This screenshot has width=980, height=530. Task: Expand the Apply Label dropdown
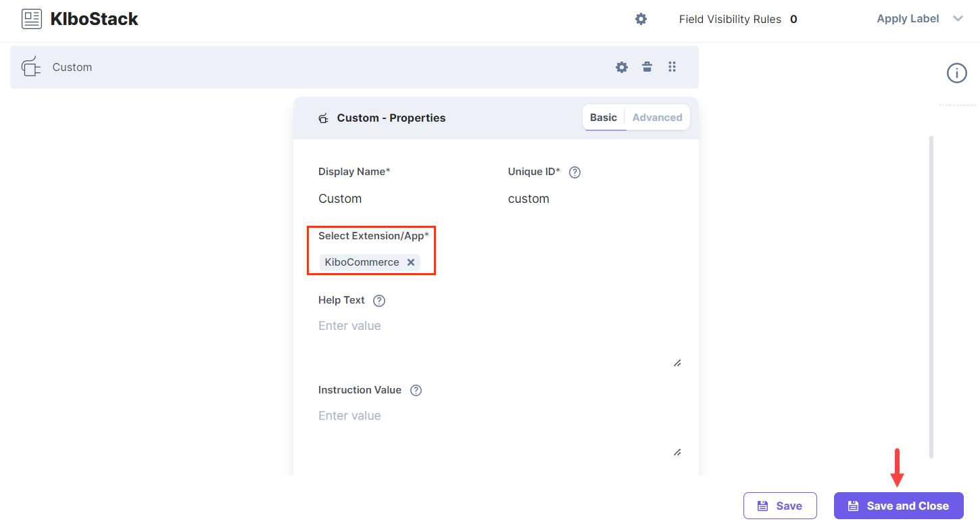point(920,18)
